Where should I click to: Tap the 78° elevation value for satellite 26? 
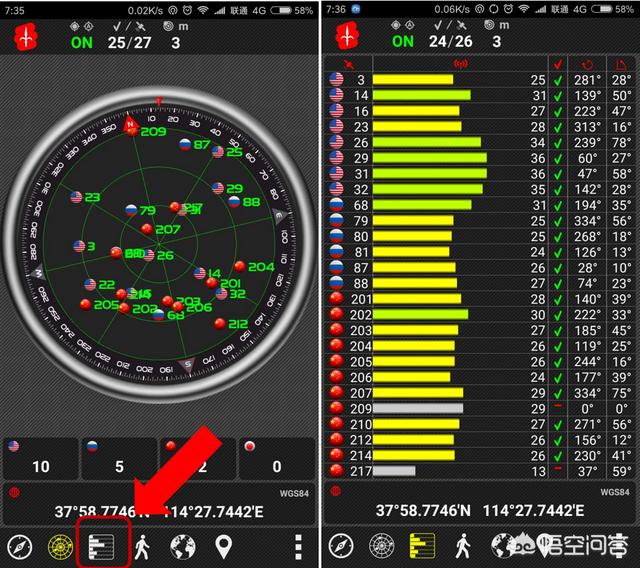coord(622,142)
